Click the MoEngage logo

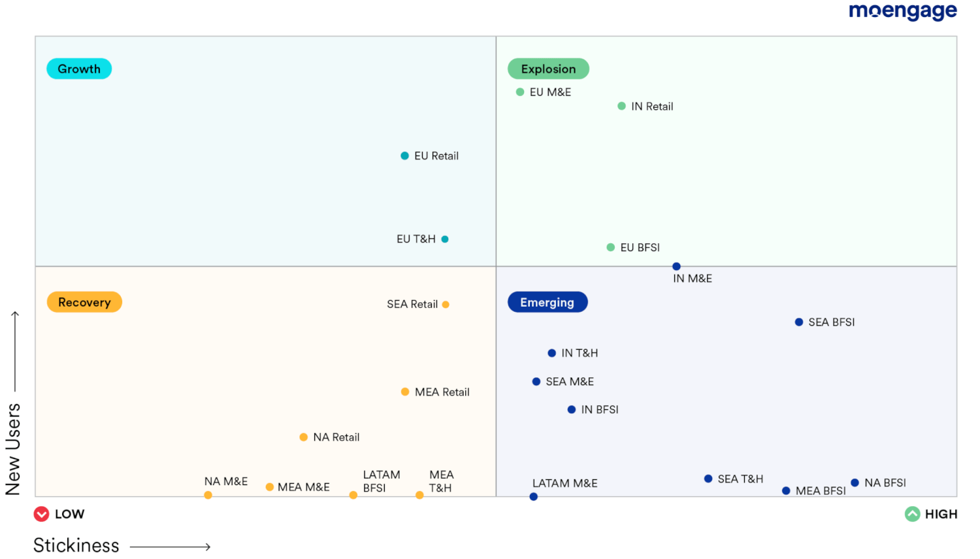pos(902,11)
